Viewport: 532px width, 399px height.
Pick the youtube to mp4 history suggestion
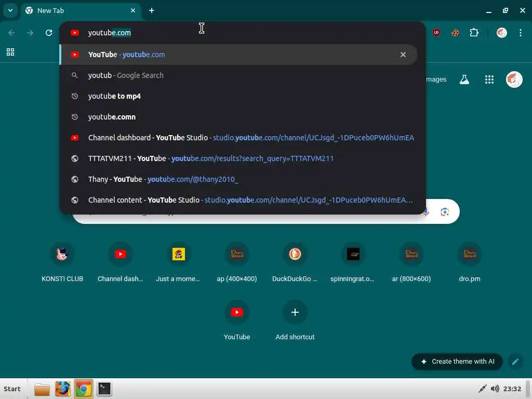tap(242, 96)
